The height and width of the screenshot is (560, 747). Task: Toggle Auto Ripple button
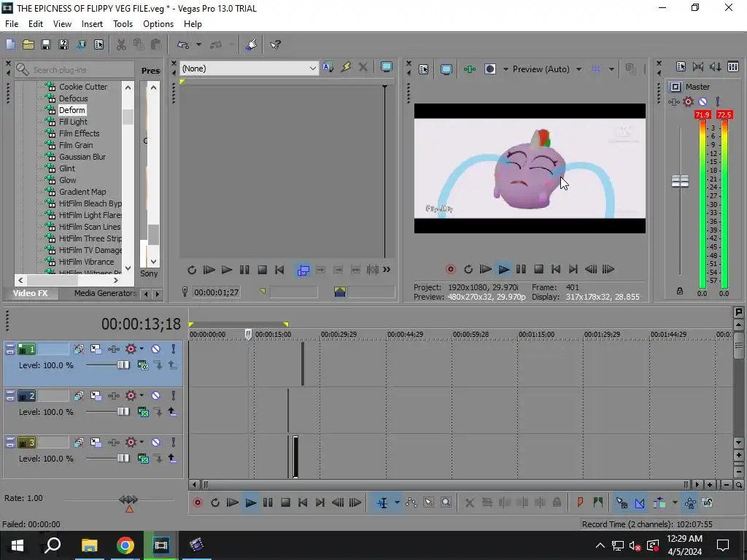(x=659, y=502)
